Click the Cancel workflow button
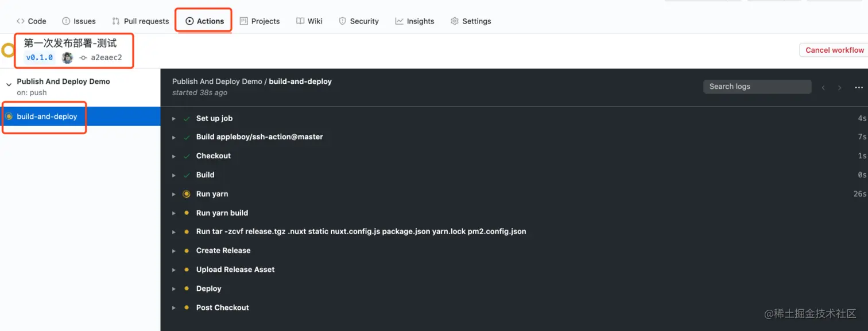The image size is (868, 331). tap(834, 50)
